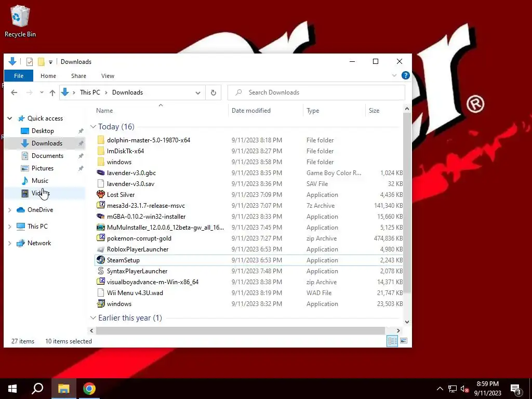The height and width of the screenshot is (399, 532).
Task: Open the muted volume tray icon
Action: coord(464,389)
